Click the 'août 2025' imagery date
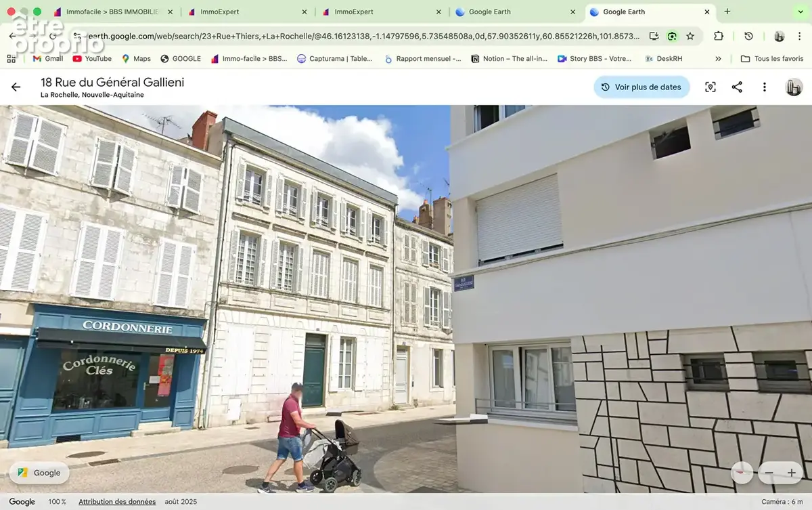 click(x=181, y=502)
